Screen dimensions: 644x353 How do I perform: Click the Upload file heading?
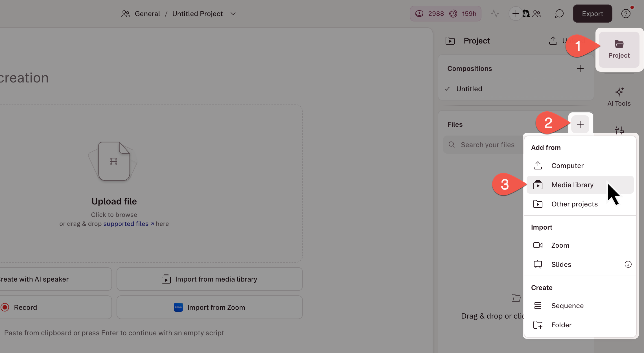tap(114, 201)
